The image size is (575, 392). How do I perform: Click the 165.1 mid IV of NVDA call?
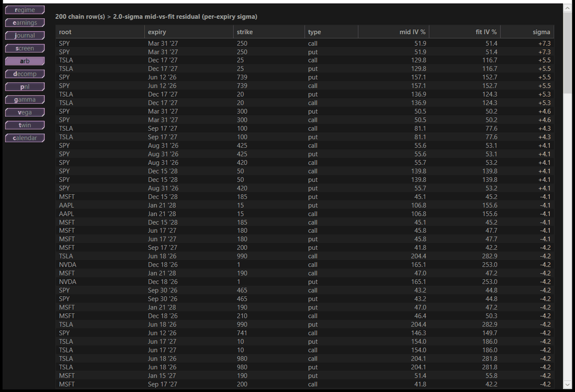click(x=419, y=265)
